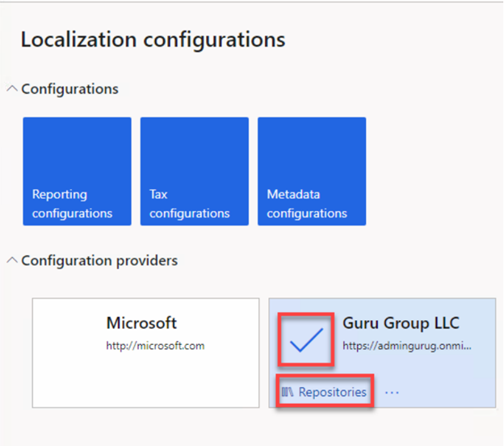Click the http://microsoft.com URL

(x=155, y=346)
